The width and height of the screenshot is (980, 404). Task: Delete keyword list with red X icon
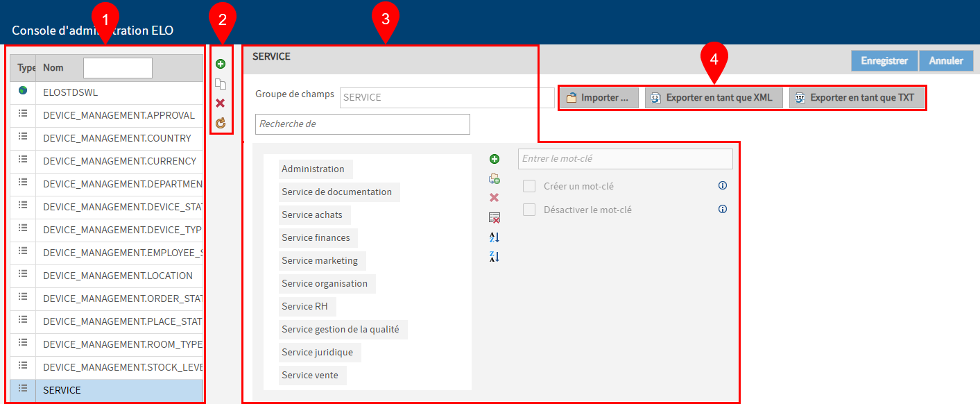click(x=221, y=103)
